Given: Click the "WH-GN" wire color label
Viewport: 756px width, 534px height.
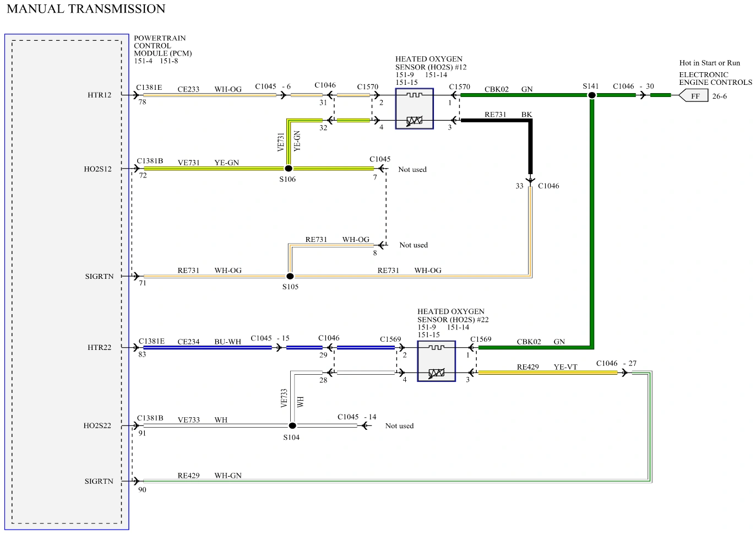Looking at the screenshot, I should pyautogui.click(x=229, y=476).
